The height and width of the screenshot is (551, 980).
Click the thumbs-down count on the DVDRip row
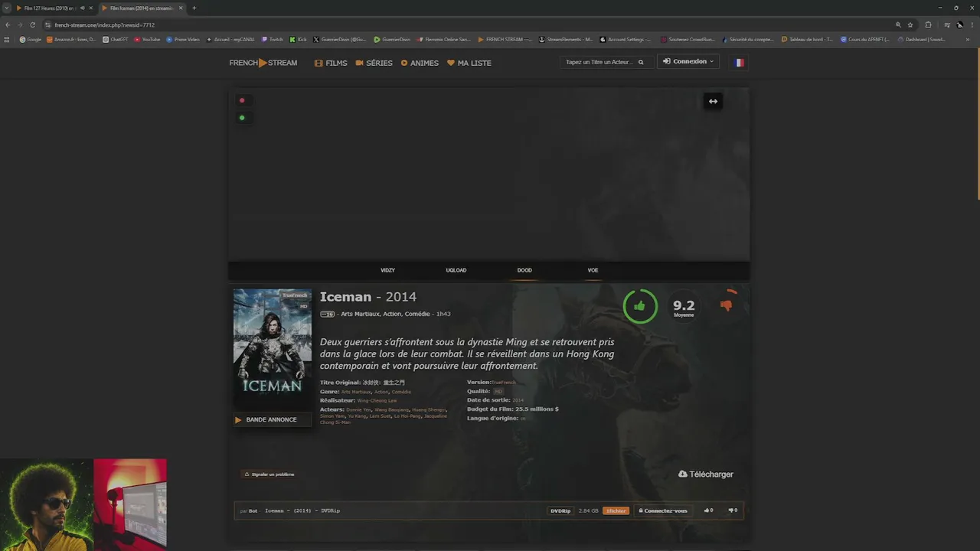(733, 510)
